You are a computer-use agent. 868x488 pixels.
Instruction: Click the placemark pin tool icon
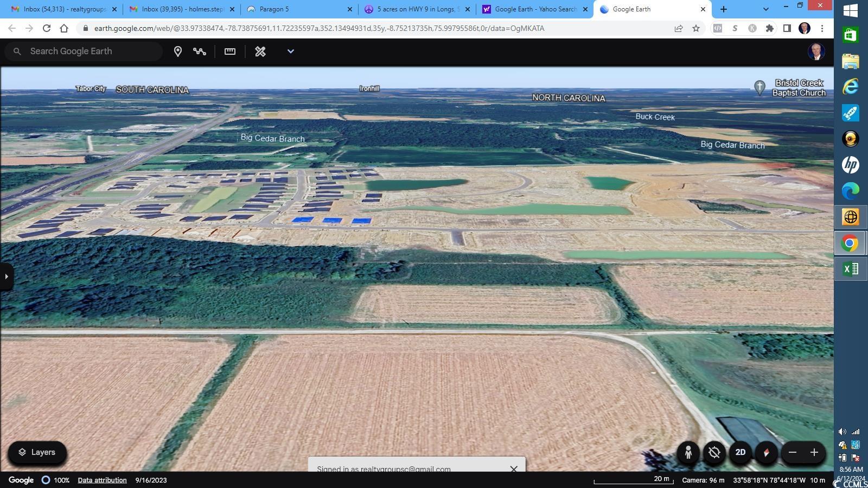click(x=177, y=52)
